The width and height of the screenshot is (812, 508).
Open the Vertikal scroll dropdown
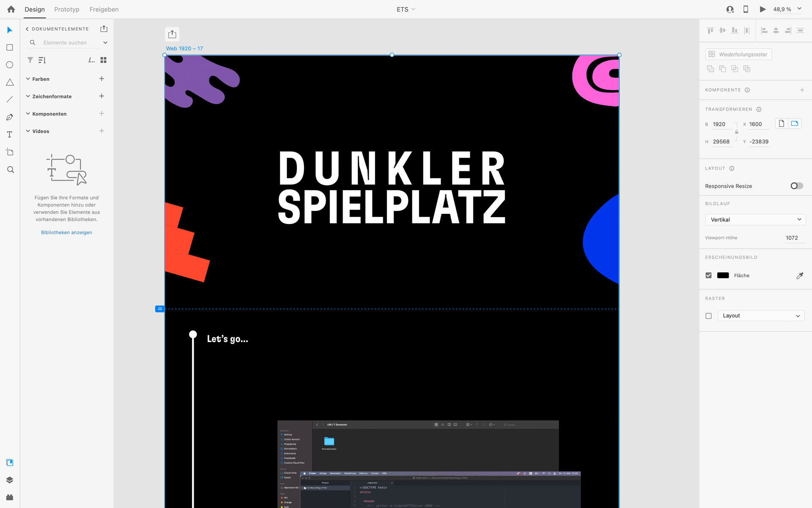(755, 220)
